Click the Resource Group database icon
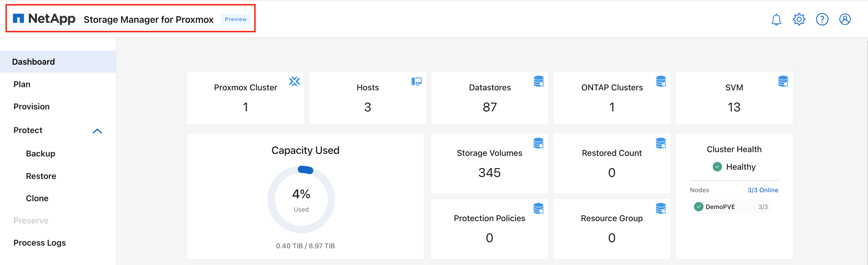Screen dimensions: 868x265 (661, 209)
